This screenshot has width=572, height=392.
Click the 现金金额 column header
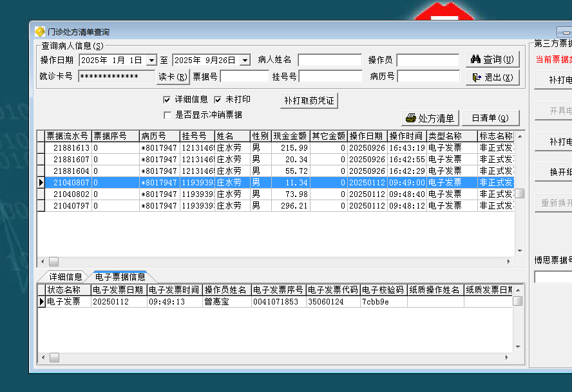[291, 136]
